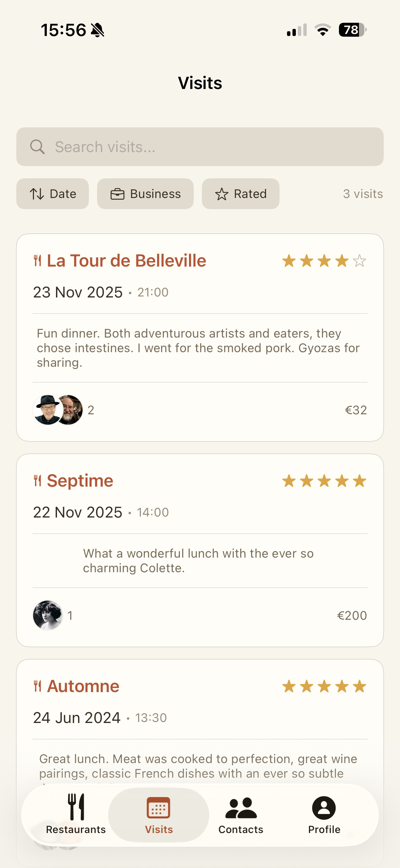The width and height of the screenshot is (400, 868).
Task: Toggle the Date sort order
Action: (53, 194)
